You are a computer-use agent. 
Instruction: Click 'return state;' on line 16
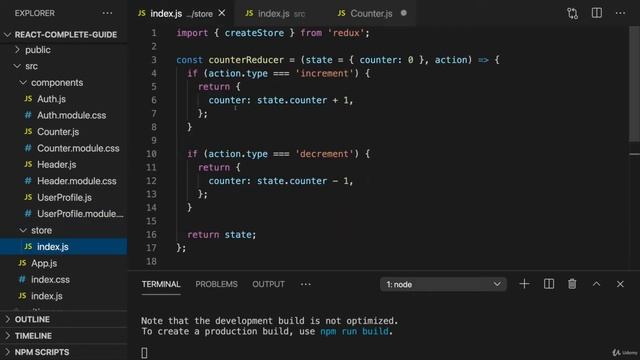pos(221,235)
